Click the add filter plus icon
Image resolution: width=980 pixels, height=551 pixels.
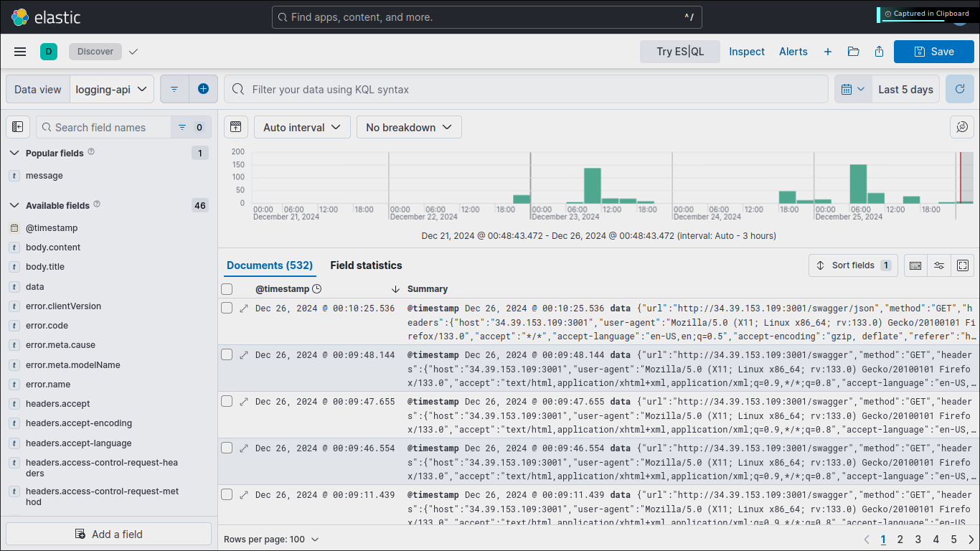click(203, 89)
